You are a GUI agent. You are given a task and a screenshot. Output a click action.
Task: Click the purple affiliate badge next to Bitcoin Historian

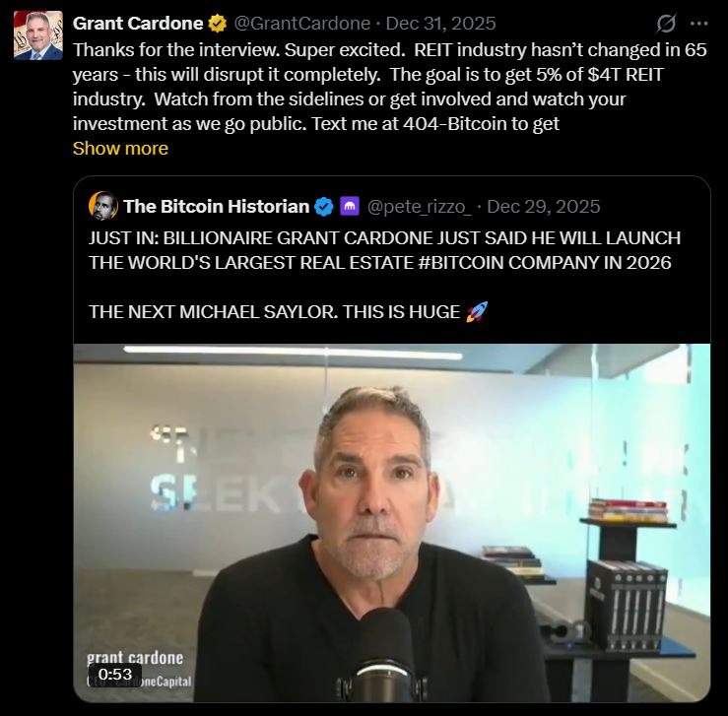(x=350, y=206)
